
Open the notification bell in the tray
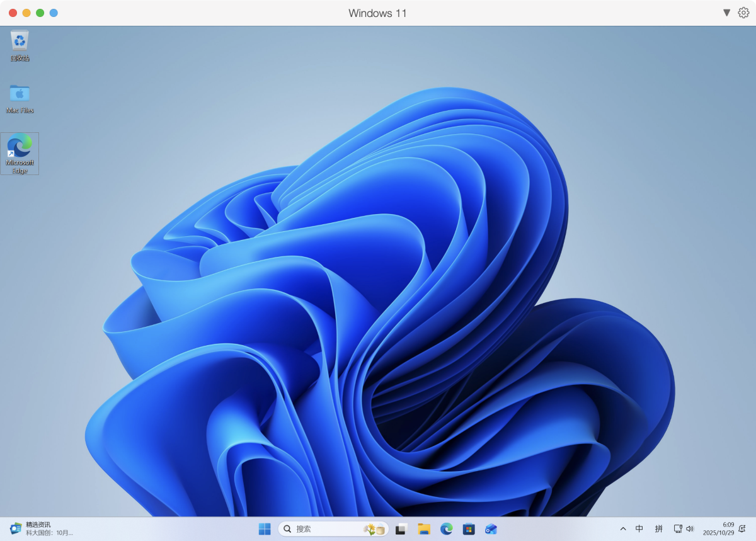742,529
